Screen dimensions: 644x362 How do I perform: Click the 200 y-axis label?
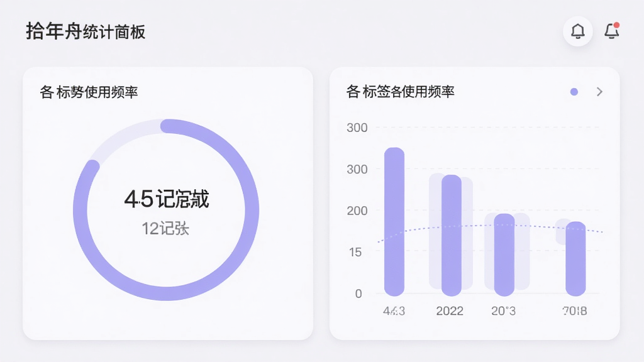357,211
